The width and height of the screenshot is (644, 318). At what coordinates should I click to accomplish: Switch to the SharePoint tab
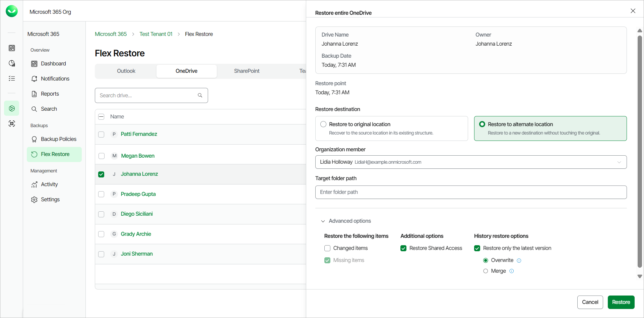point(247,71)
